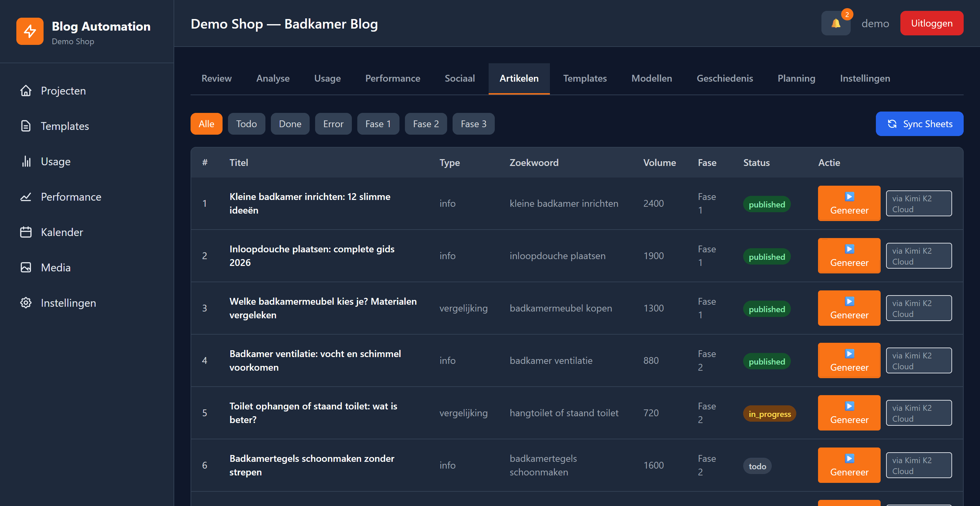Open model selector for badkamermeubel row
Screen dimensions: 980x506
(x=919, y=308)
